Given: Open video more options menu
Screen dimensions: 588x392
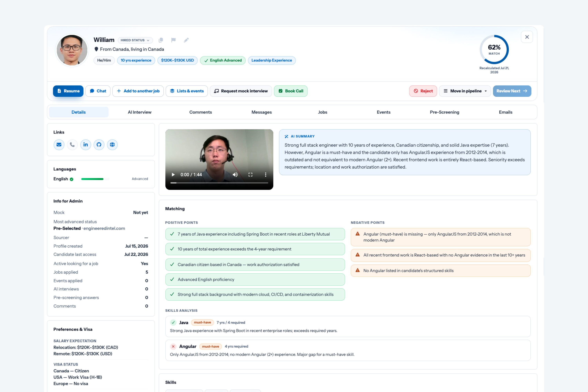Looking at the screenshot, I should point(266,174).
